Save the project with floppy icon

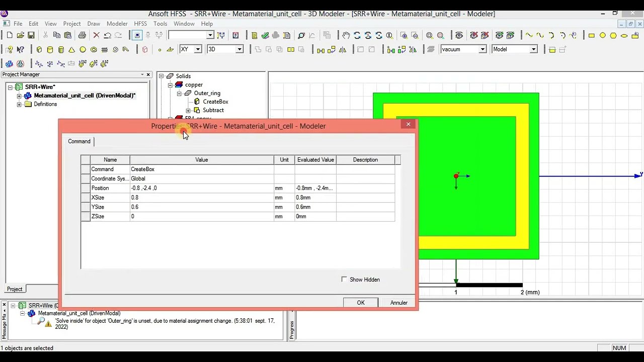coord(31,35)
